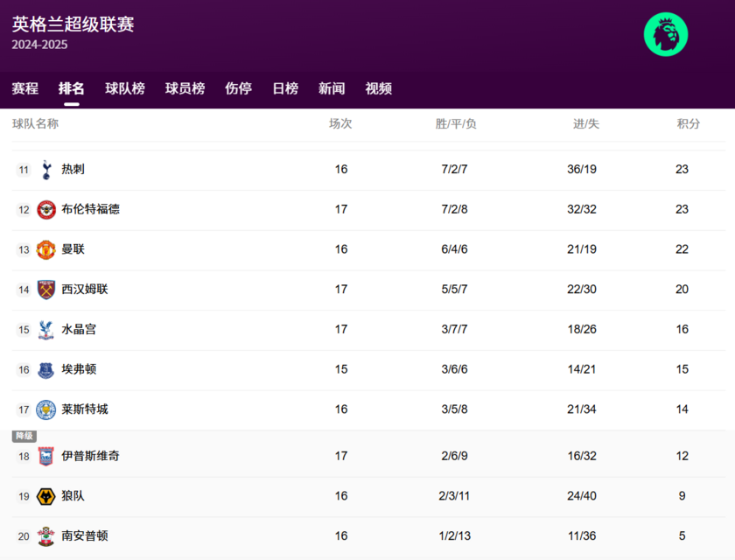Open the 球员榜 tab

[x=185, y=88]
